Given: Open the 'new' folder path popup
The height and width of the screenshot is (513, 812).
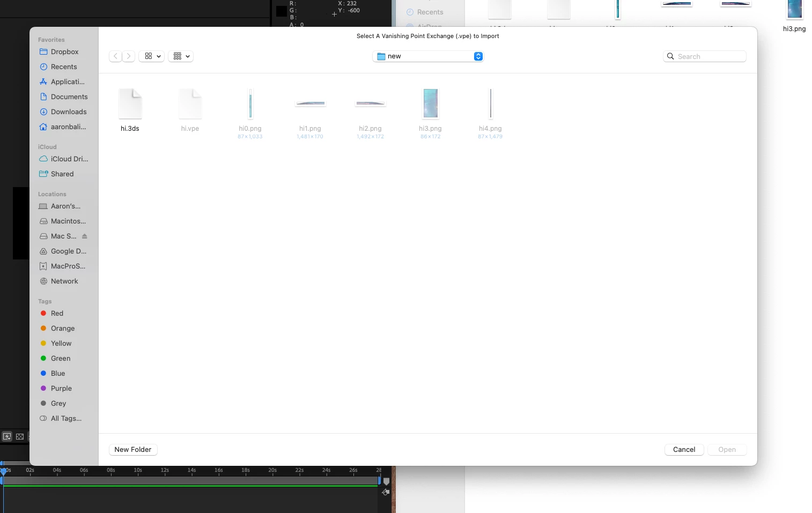Looking at the screenshot, I should click(428, 56).
